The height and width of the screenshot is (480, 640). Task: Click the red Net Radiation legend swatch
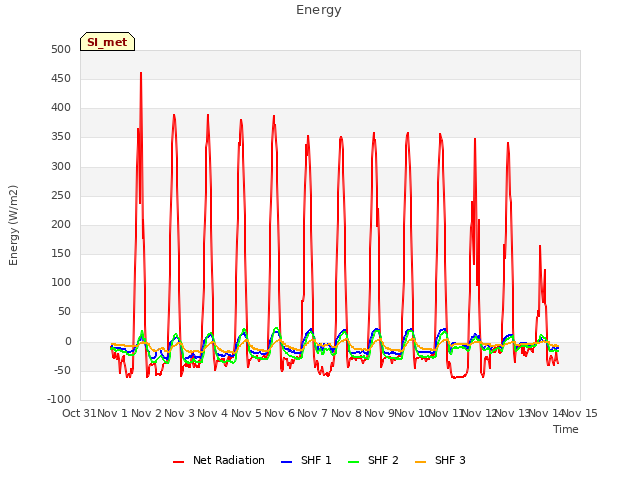pos(178,462)
